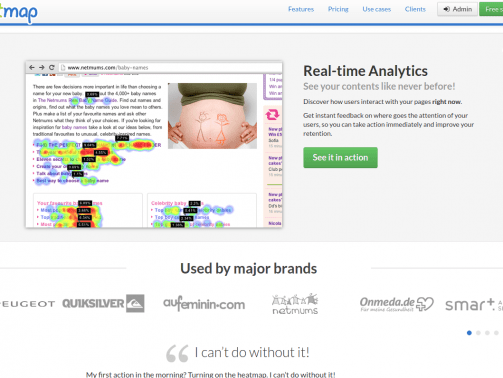
Task: Open the Pricing page link
Action: coord(338,9)
